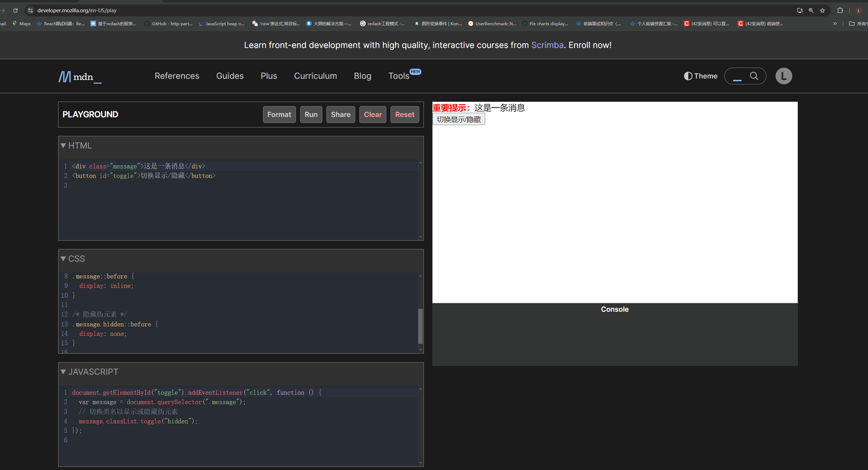Show more bookmarks with chevron icon
Viewport: 868px width, 470px height.
tap(835, 23)
